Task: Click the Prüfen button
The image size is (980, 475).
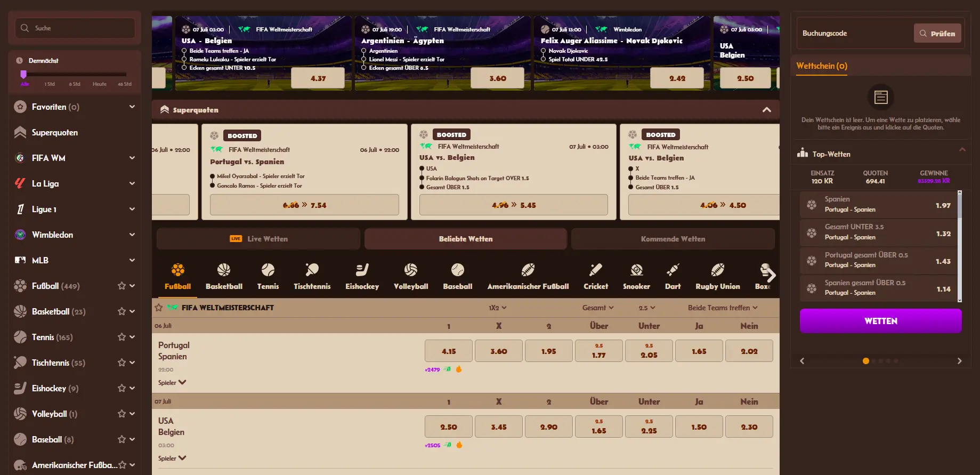Action: (x=937, y=33)
